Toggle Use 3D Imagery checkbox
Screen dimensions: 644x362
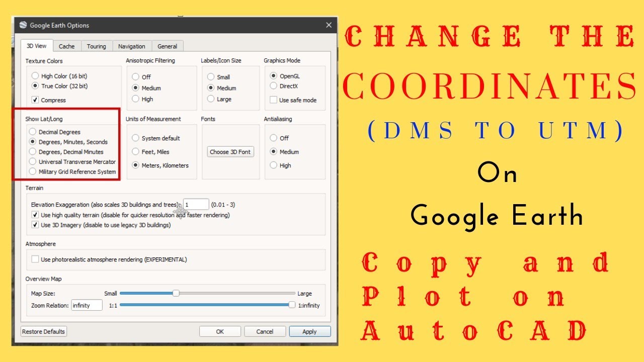coord(35,225)
